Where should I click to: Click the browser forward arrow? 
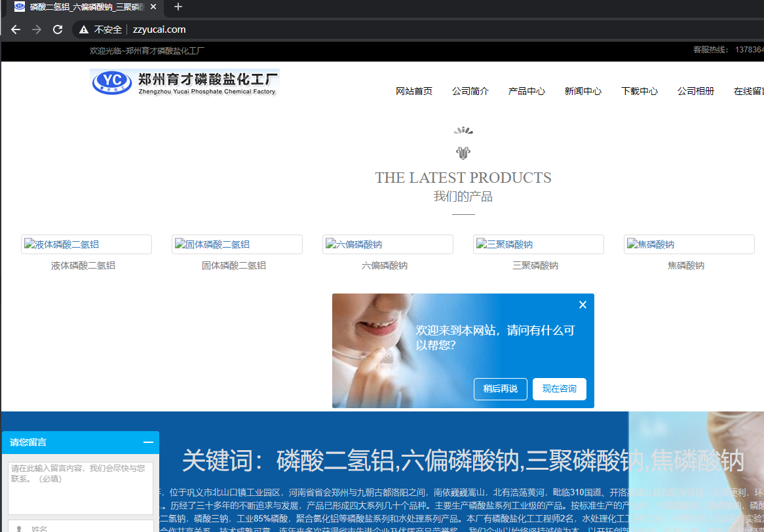point(37,29)
